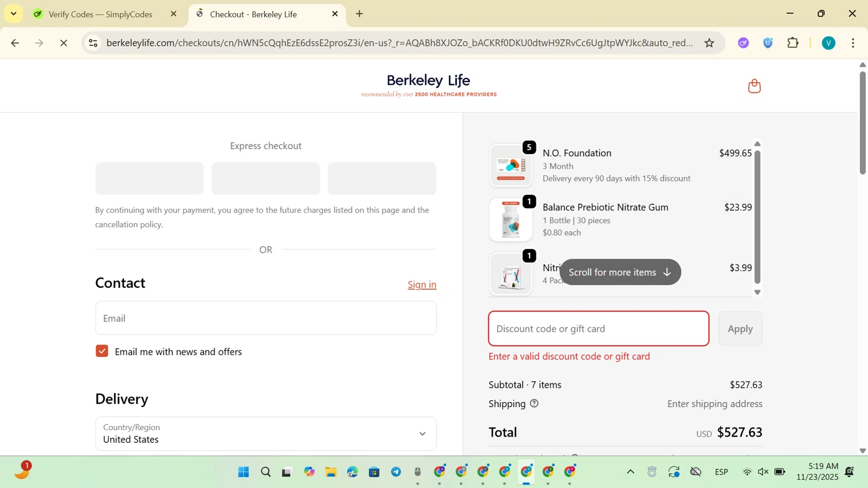Click Scroll for more items button
868x488 pixels.
coord(620,272)
